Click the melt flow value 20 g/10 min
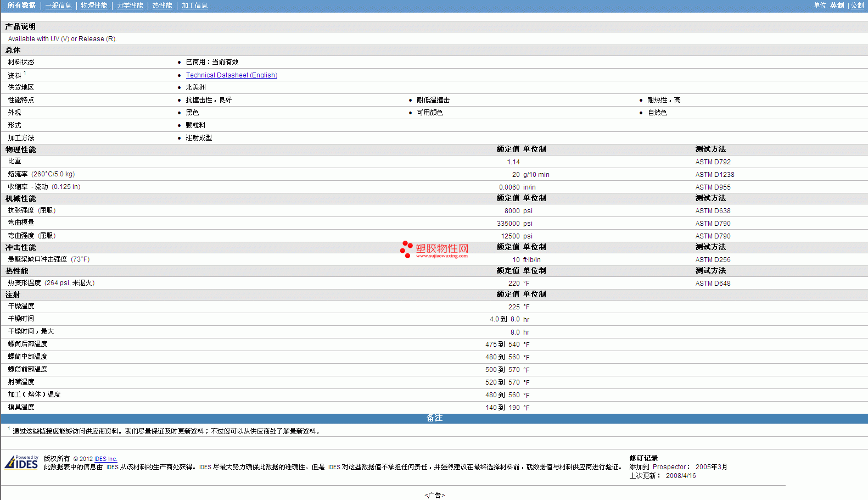Image resolution: width=868 pixels, height=500 pixels. tap(530, 175)
